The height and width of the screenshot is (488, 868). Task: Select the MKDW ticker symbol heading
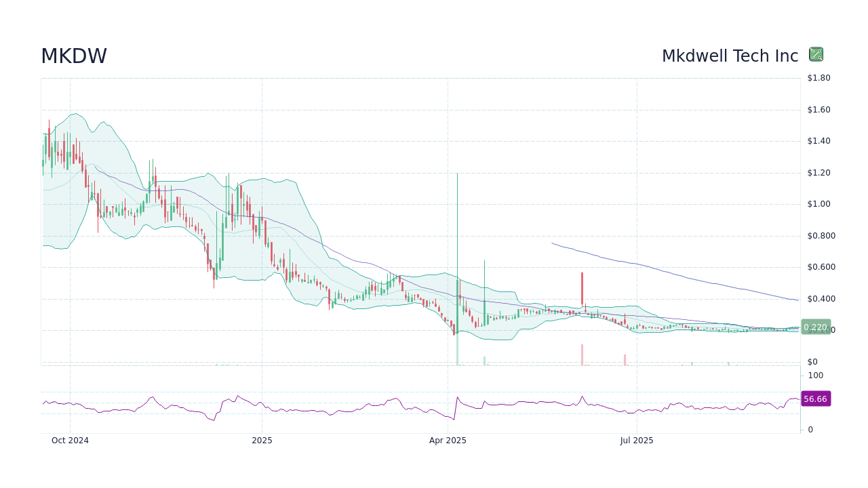pyautogui.click(x=74, y=56)
